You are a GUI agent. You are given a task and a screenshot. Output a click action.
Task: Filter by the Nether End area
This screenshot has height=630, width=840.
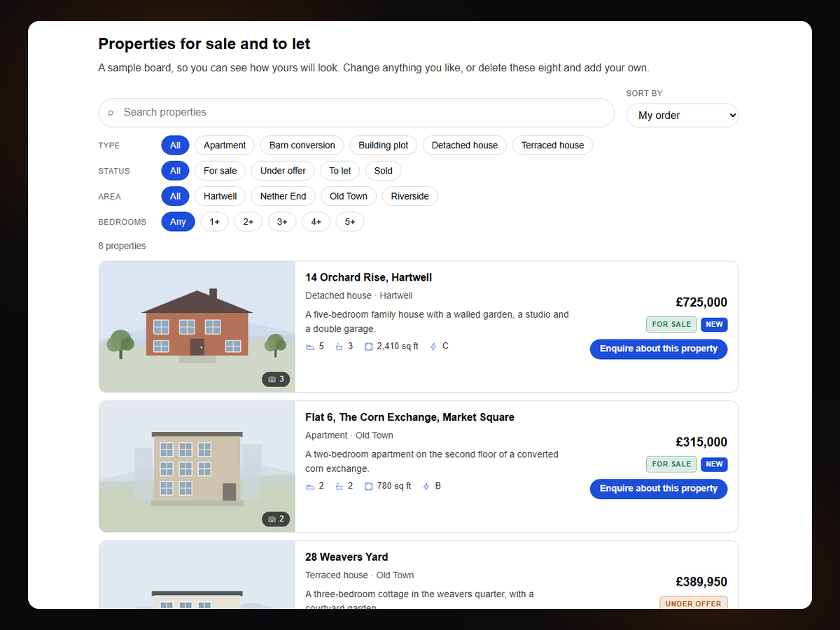click(x=283, y=196)
